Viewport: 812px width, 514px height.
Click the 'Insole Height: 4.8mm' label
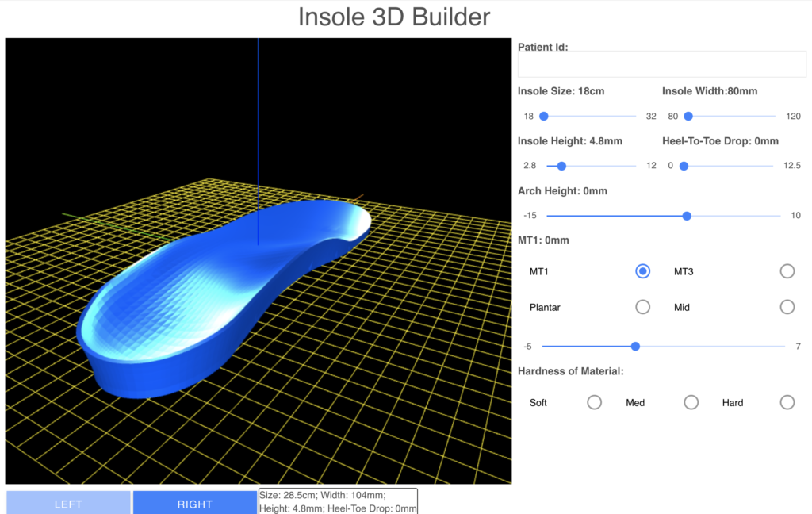(570, 141)
